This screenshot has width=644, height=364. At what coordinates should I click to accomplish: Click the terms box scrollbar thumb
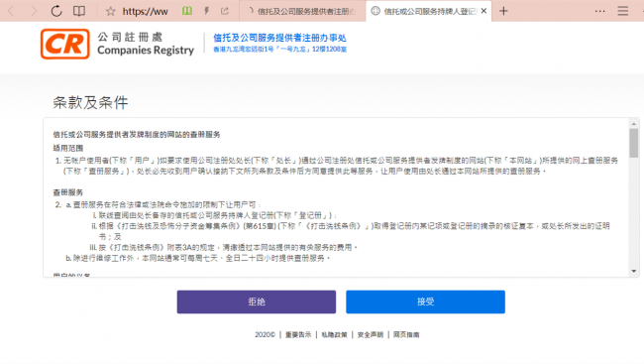tap(634, 143)
